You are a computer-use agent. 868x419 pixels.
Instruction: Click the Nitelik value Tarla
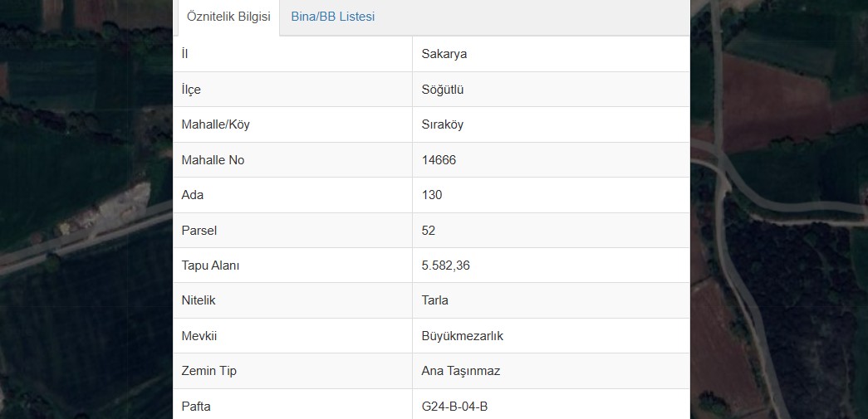[x=434, y=300]
